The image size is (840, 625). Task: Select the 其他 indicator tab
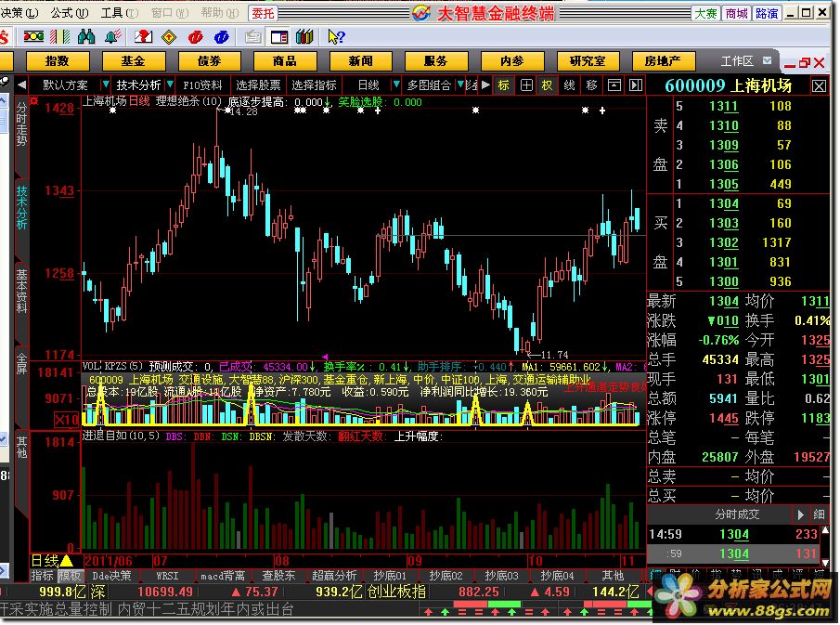coord(613,576)
